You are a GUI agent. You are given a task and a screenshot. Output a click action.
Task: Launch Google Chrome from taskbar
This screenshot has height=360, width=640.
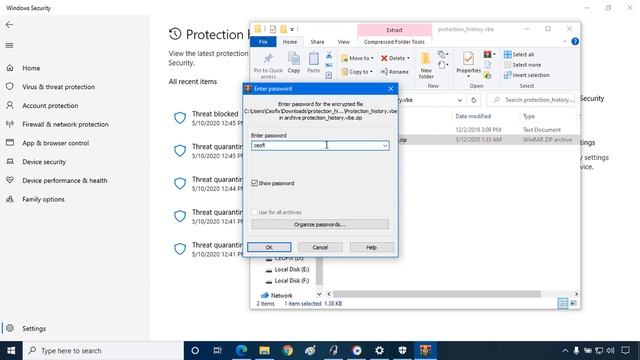[287, 351]
